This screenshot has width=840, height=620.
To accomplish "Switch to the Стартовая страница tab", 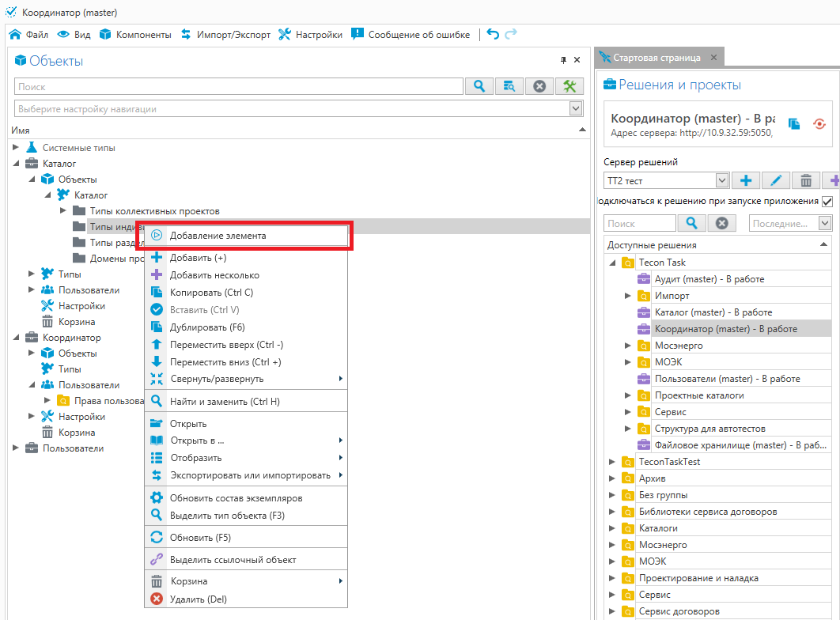I will 656,58.
